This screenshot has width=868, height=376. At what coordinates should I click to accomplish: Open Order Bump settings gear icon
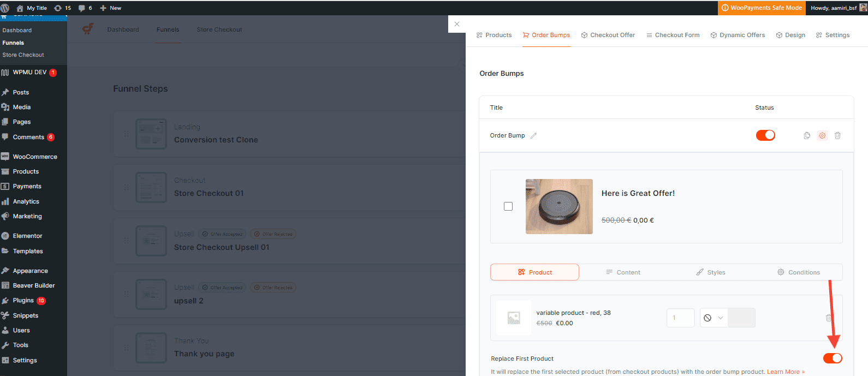(x=822, y=135)
